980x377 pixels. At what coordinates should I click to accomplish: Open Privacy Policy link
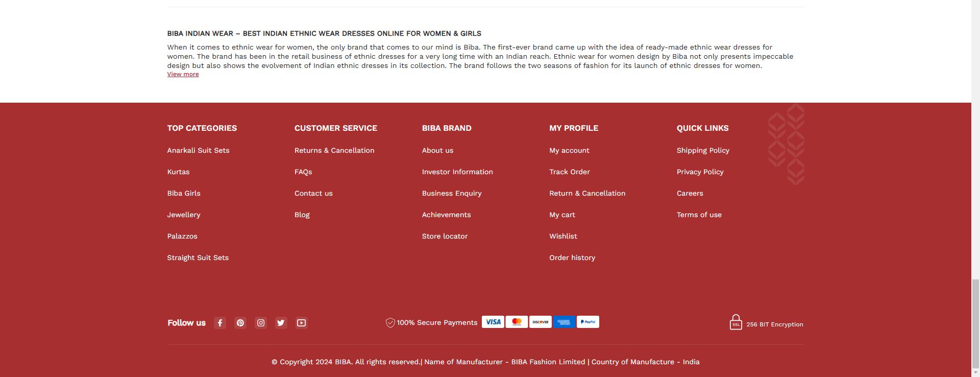(x=700, y=172)
